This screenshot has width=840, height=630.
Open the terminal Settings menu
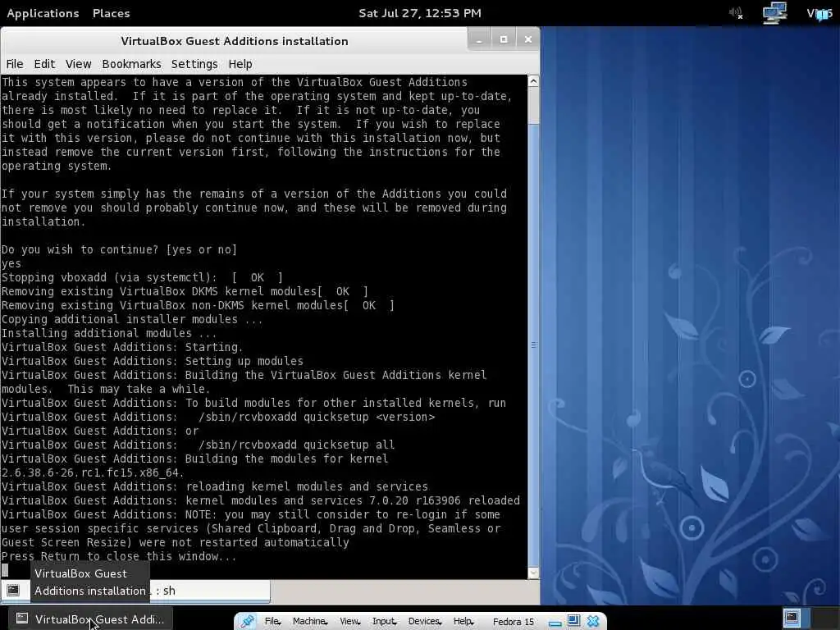point(194,64)
